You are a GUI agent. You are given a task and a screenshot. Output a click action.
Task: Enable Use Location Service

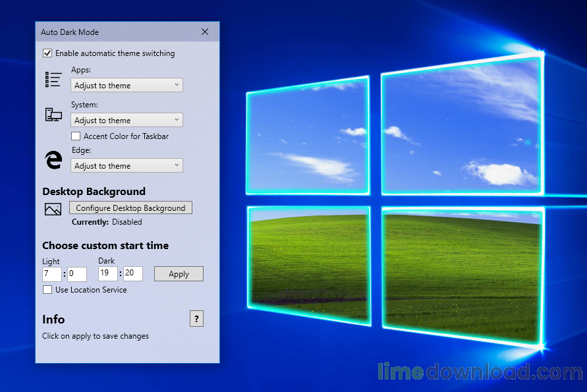tap(47, 289)
